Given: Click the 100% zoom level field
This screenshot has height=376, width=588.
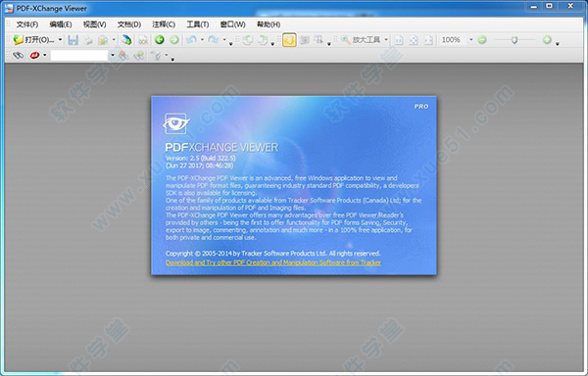Looking at the screenshot, I should (453, 40).
